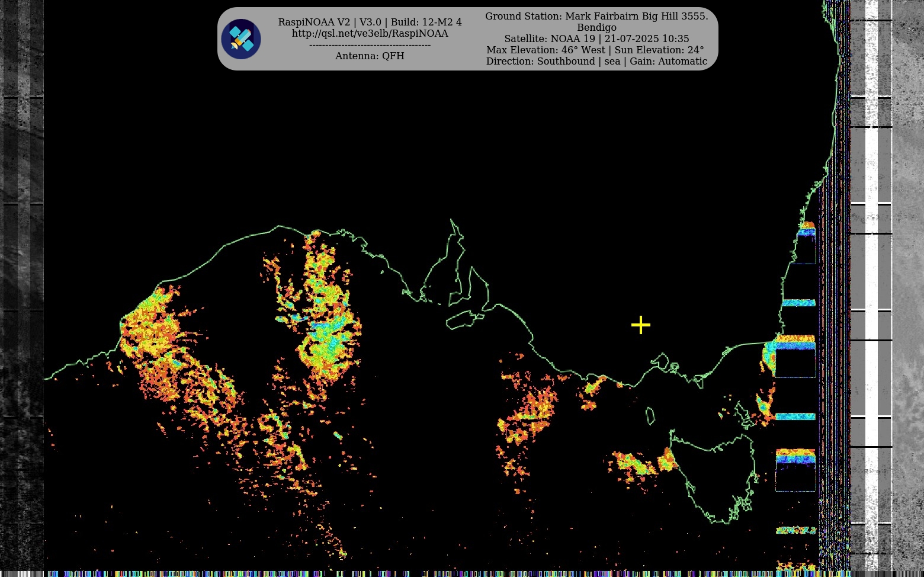This screenshot has height=577, width=924.
Task: Click the 'Antenna: QFH' label
Action: 370,56
